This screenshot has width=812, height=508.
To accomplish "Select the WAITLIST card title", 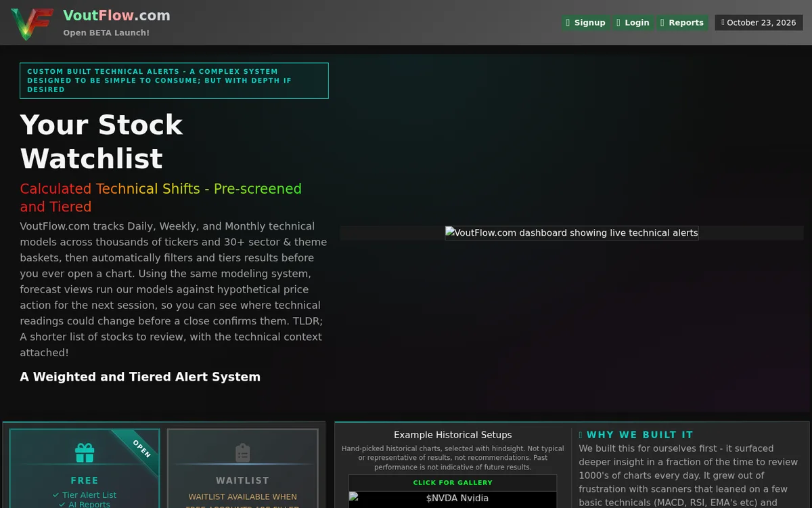I will tap(243, 480).
